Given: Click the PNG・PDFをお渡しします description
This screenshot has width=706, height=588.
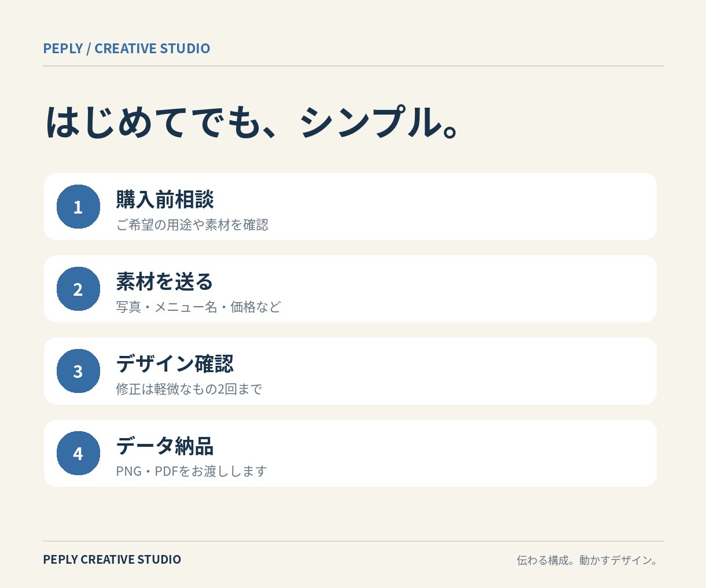Looking at the screenshot, I should pos(192,471).
